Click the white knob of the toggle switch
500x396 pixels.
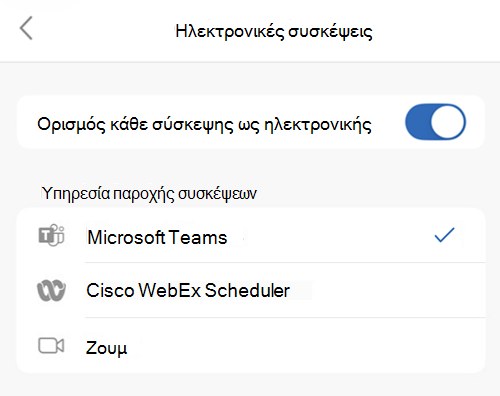[x=447, y=122]
